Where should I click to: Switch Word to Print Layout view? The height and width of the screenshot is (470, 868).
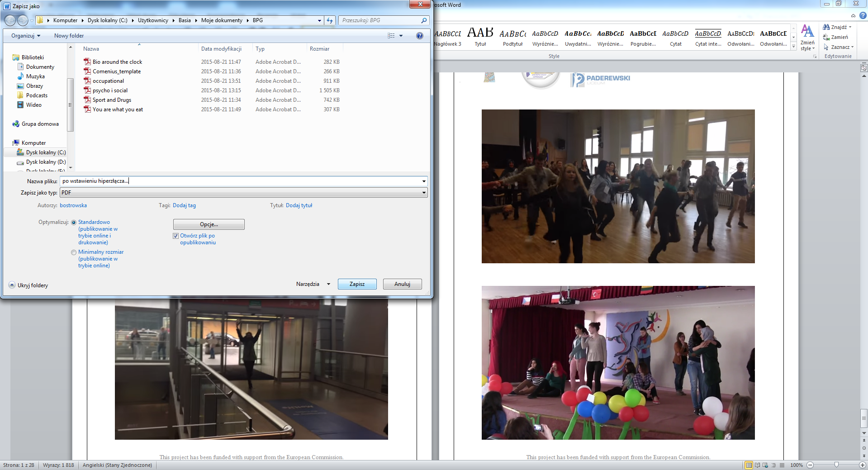[x=749, y=465]
